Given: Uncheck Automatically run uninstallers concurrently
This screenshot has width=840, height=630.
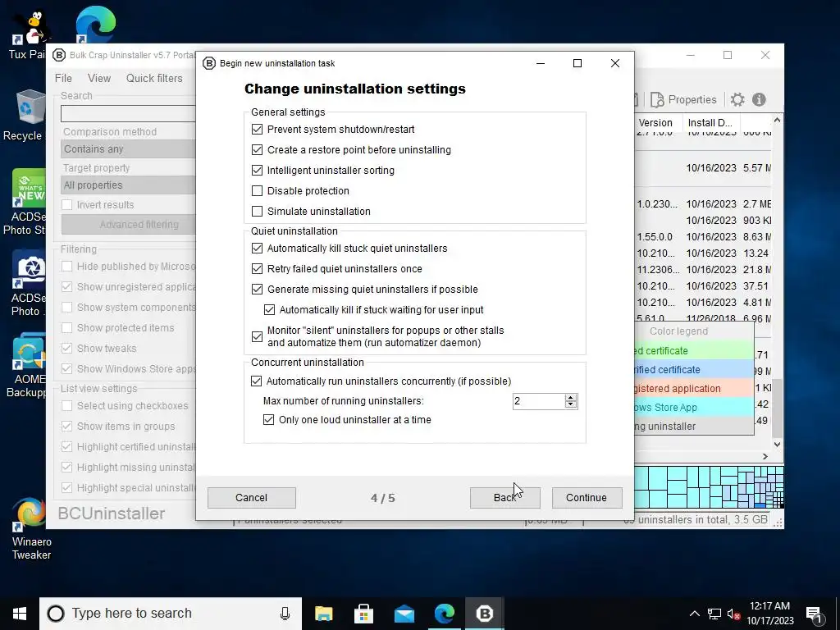Looking at the screenshot, I should [x=257, y=381].
